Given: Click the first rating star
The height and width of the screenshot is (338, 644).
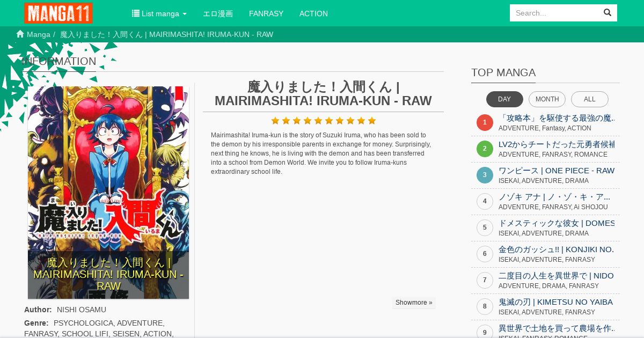Looking at the screenshot, I should (275, 121).
